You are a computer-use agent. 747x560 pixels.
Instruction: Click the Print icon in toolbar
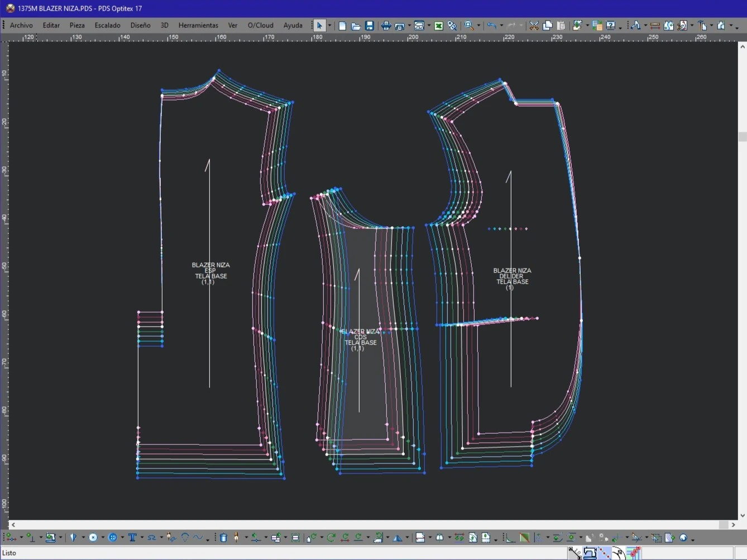[x=386, y=26]
